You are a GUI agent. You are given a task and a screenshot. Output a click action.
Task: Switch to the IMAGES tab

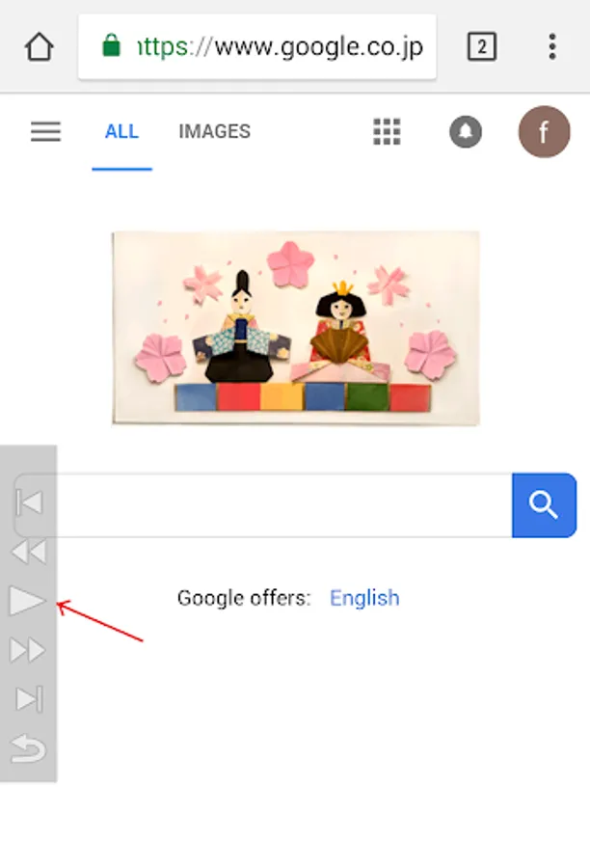coord(215,132)
